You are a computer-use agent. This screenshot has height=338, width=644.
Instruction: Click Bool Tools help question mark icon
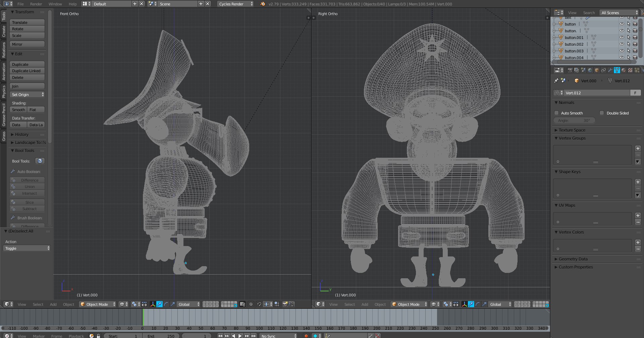[x=40, y=161]
